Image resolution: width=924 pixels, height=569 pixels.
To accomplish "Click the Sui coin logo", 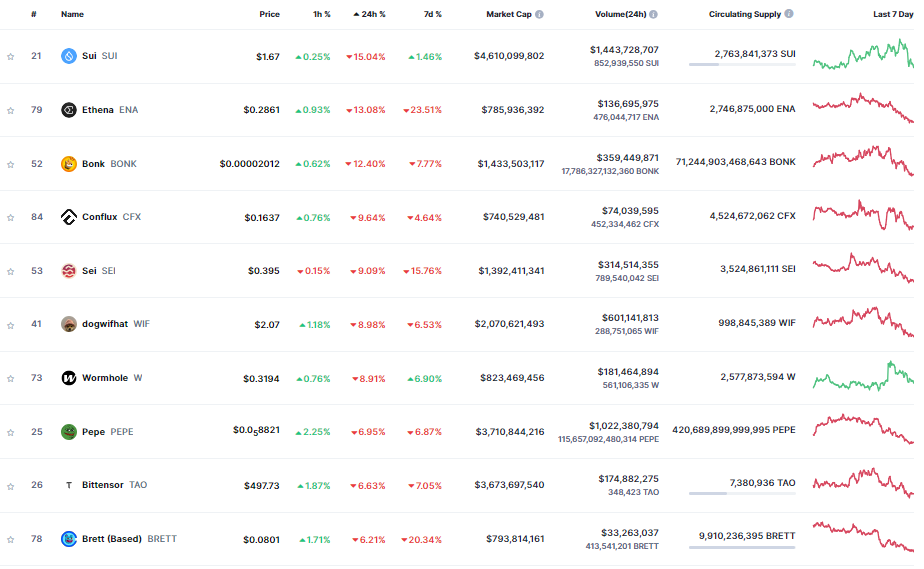I will pyautogui.click(x=69, y=56).
